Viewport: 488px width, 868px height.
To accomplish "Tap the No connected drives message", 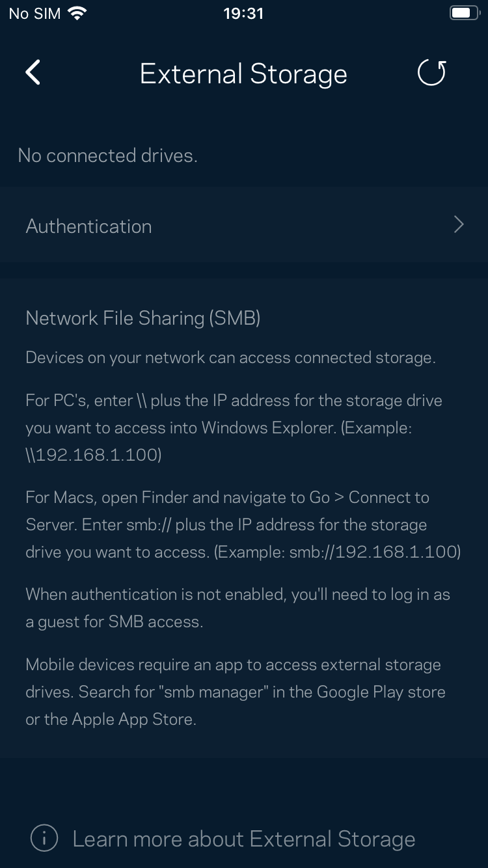I will [x=107, y=156].
